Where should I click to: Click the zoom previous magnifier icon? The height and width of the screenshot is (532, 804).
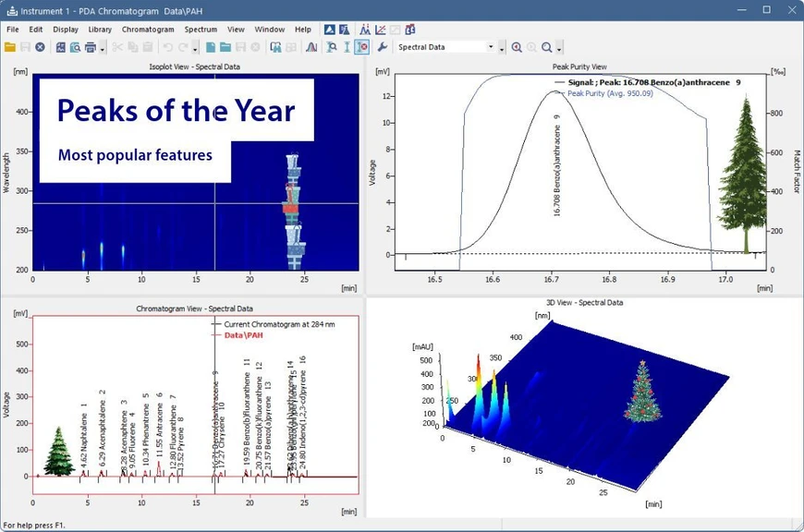pyautogui.click(x=517, y=47)
